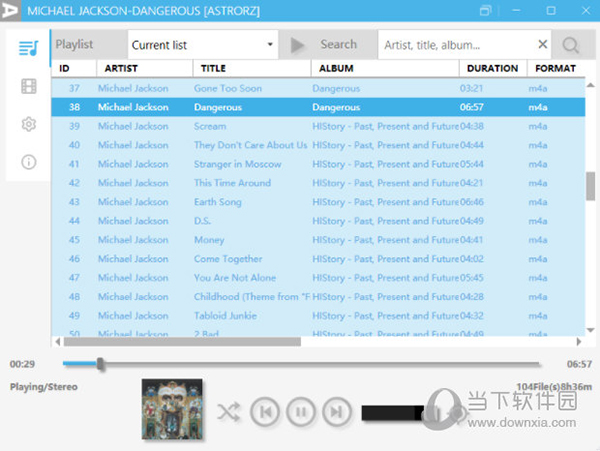This screenshot has width=600, height=451.
Task: Select track "Money"
Action: (209, 240)
